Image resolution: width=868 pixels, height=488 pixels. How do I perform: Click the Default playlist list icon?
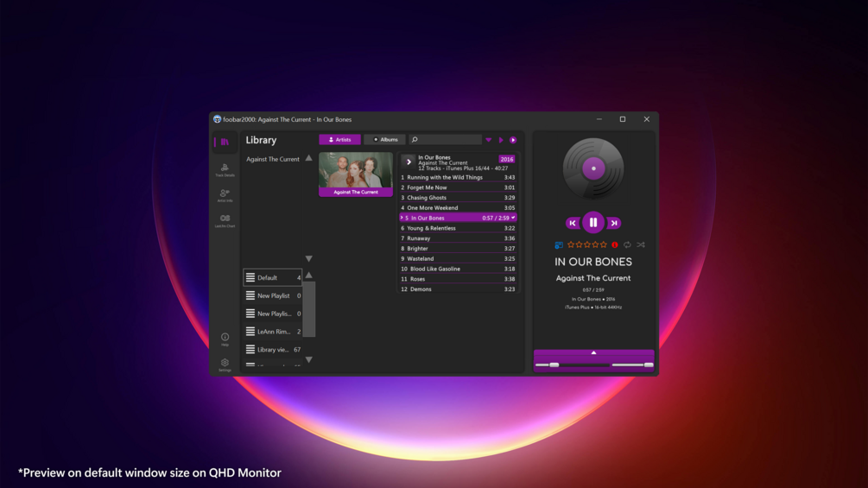click(250, 278)
